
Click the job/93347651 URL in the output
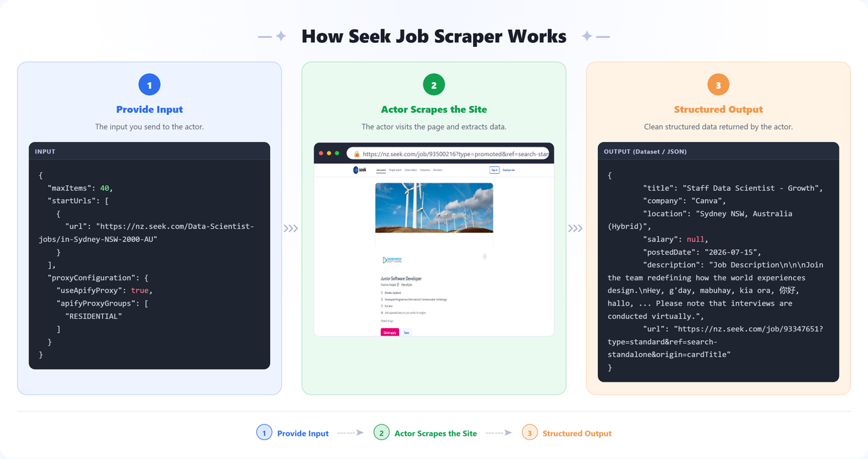[x=716, y=342]
